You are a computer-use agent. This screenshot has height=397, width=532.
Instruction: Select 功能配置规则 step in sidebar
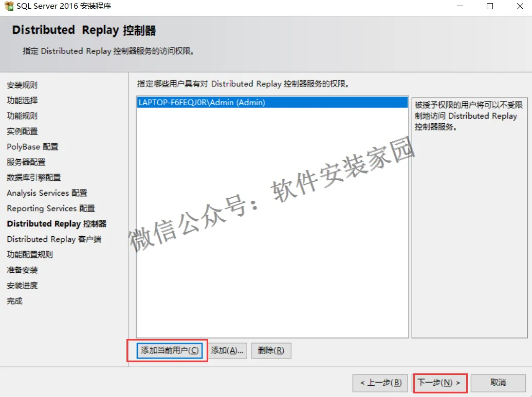click(30, 255)
